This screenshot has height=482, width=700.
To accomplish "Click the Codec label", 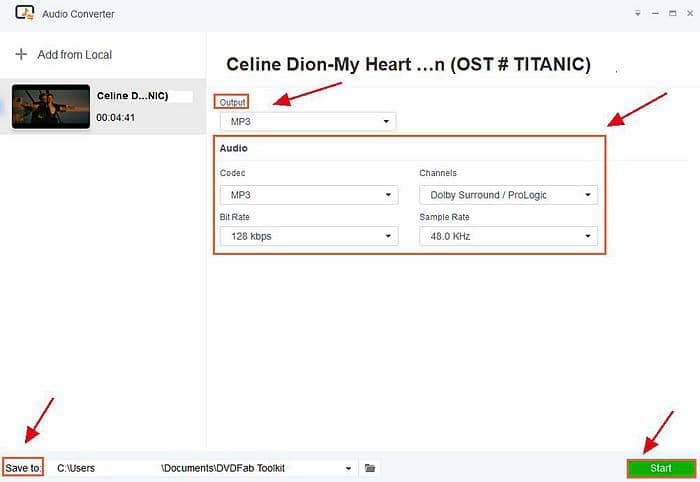I will point(232,173).
